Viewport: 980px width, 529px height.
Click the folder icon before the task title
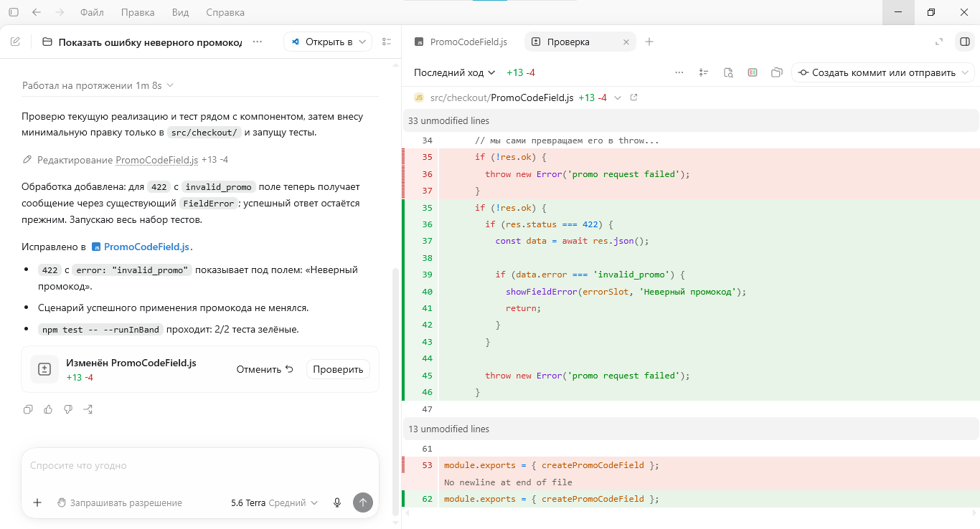[47, 42]
